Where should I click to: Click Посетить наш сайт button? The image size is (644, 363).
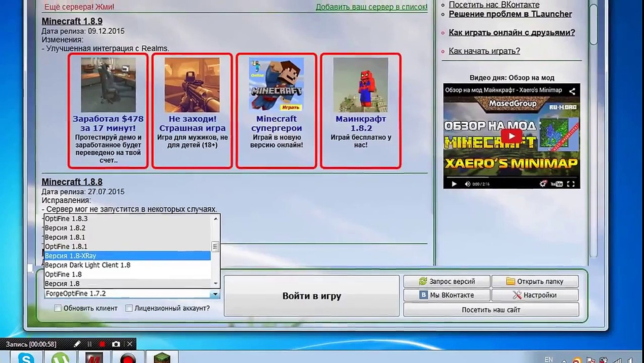[x=491, y=310]
